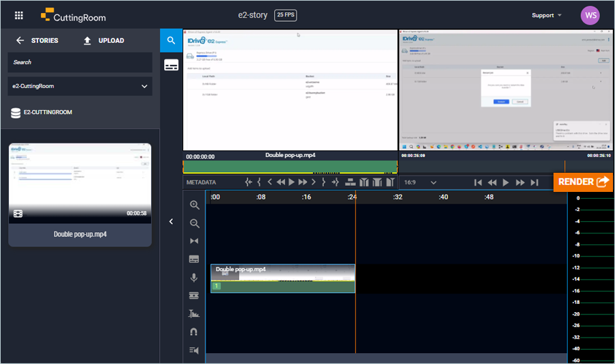Image resolution: width=615 pixels, height=364 pixels.
Task: Open the 25 FPS frame rate setting
Action: coord(286,15)
